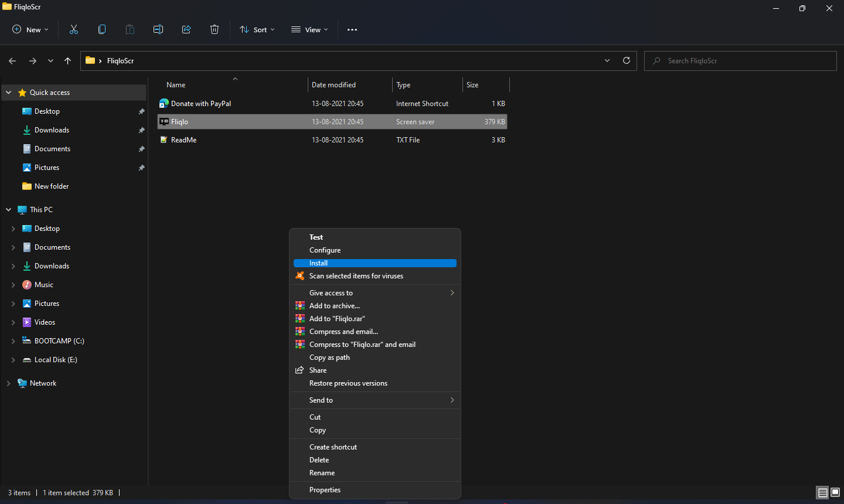Refresh the FliqloScr folder view
This screenshot has height=504, width=844.
click(627, 60)
